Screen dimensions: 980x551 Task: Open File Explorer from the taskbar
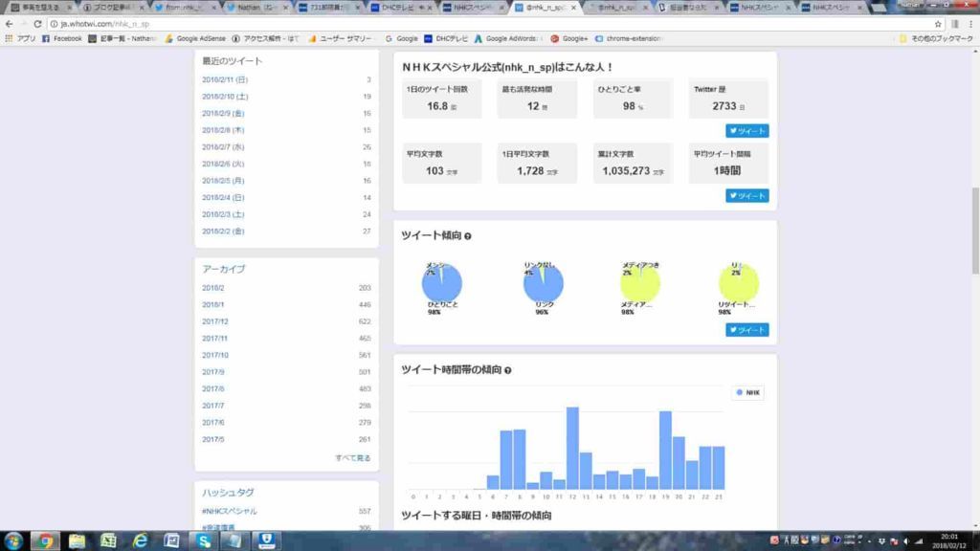tap(77, 541)
